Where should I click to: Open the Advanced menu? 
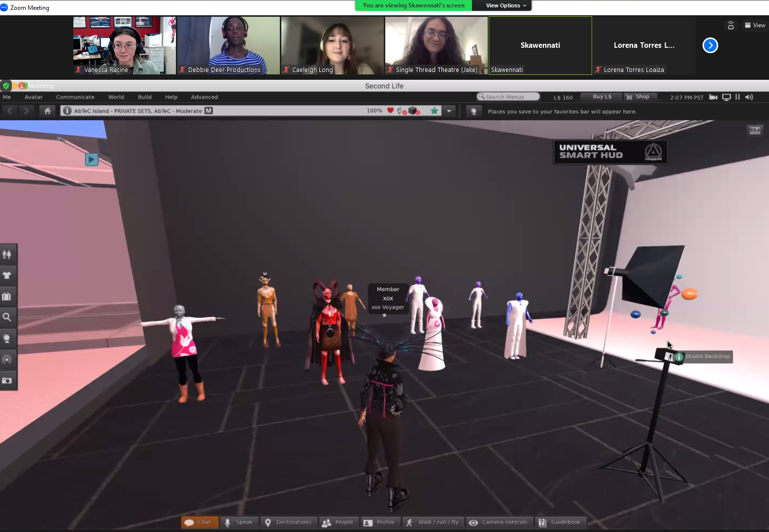tap(204, 97)
